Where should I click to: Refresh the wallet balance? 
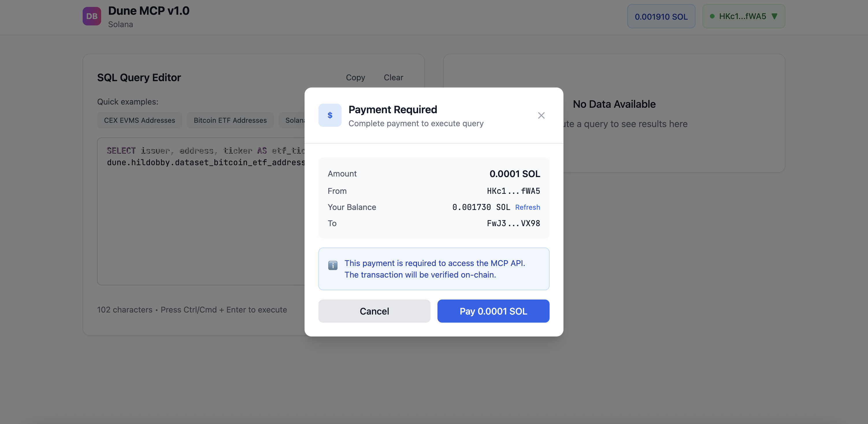pyautogui.click(x=527, y=207)
